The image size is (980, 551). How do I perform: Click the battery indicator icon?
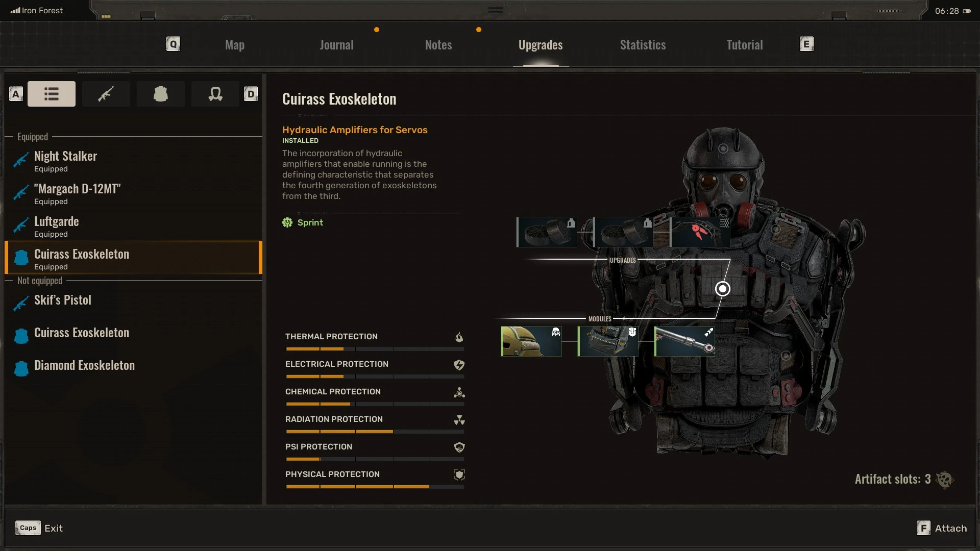967,11
